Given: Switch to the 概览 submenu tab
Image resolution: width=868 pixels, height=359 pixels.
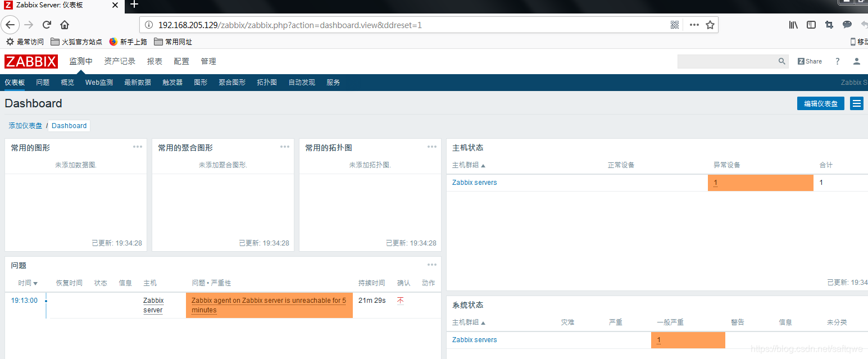Looking at the screenshot, I should click(67, 82).
